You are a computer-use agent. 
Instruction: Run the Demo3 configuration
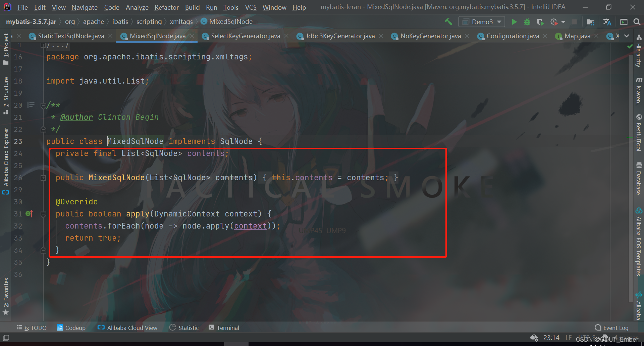[x=514, y=22]
